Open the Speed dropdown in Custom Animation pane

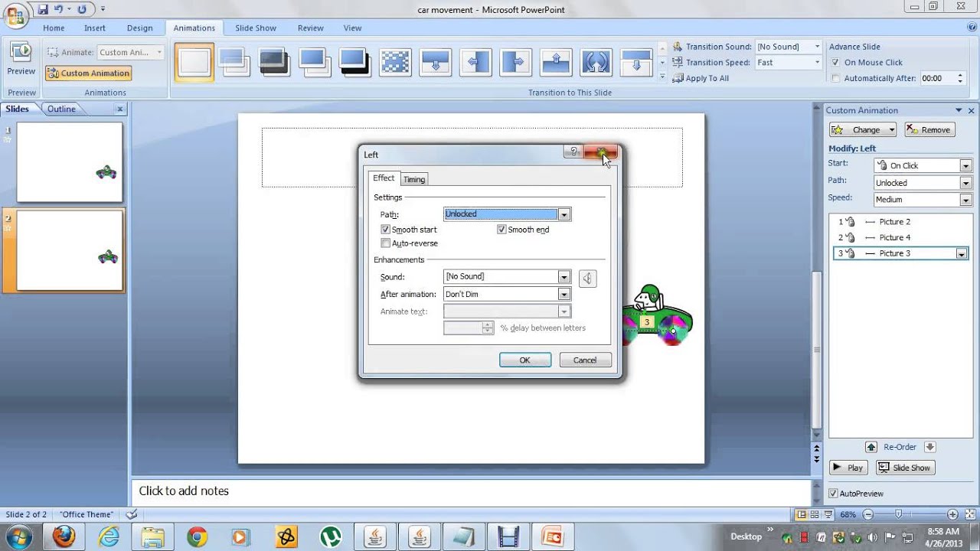tap(965, 200)
